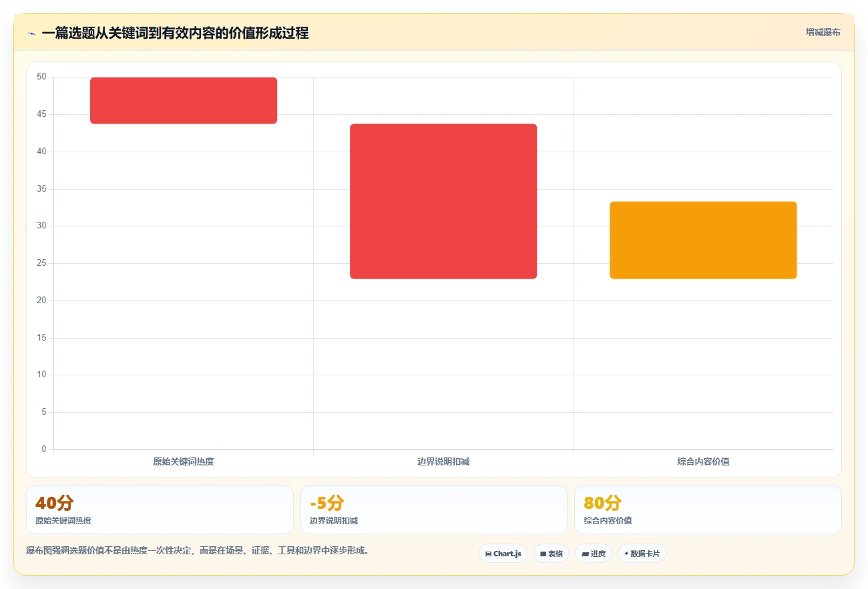
Task: Click the 增减瀑布 label in the header
Action: point(823,32)
